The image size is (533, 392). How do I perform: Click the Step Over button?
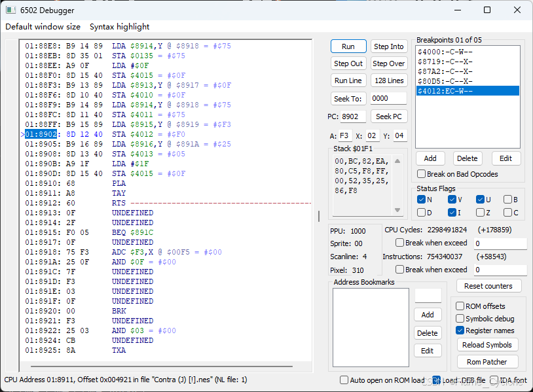[x=389, y=63]
